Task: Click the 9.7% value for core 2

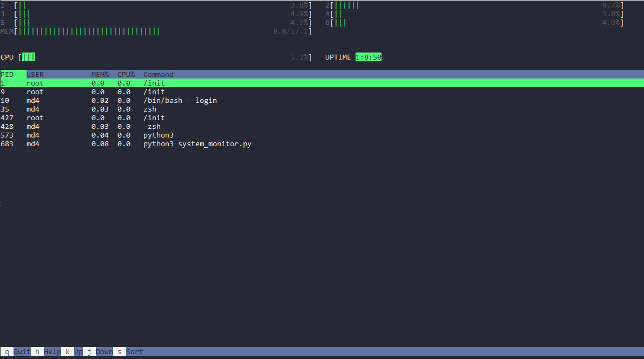Action: 611,5
